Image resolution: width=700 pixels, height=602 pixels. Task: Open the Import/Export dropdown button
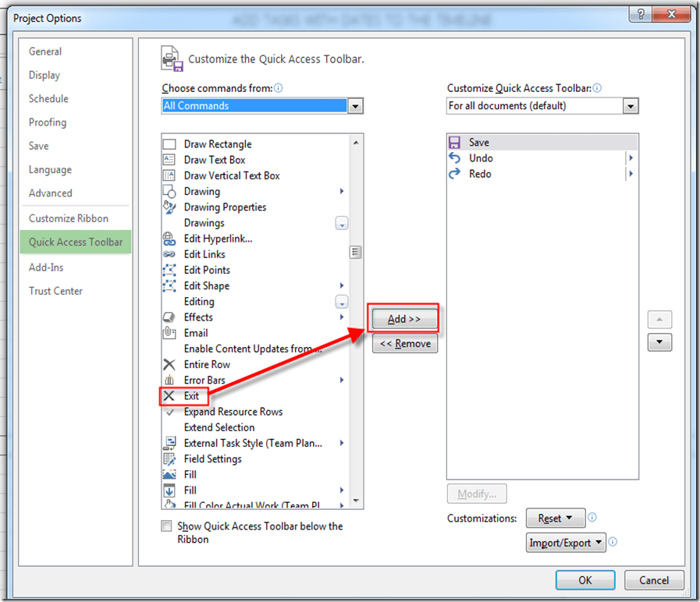[x=567, y=543]
